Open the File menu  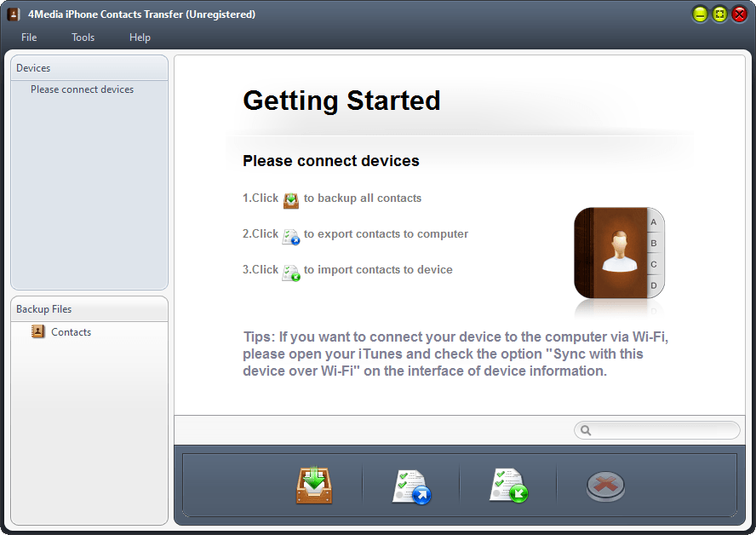[x=29, y=37]
